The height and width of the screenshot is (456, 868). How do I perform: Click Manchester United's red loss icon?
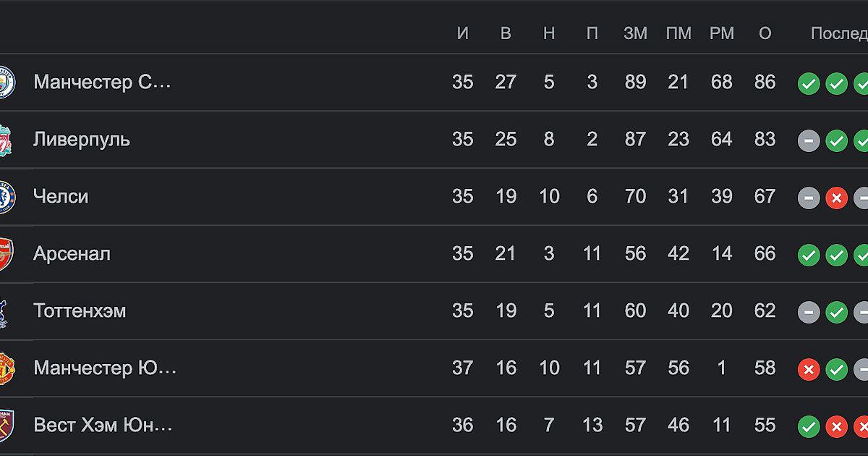pyautogui.click(x=809, y=369)
